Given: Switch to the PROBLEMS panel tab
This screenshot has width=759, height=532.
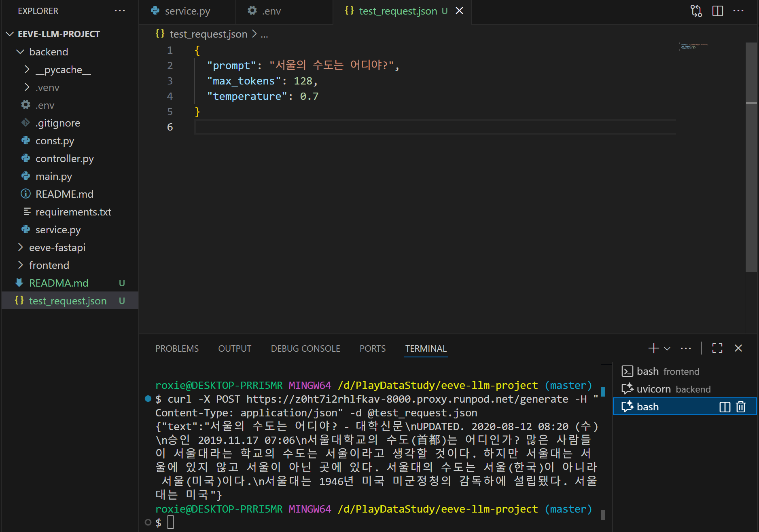Looking at the screenshot, I should tap(177, 348).
